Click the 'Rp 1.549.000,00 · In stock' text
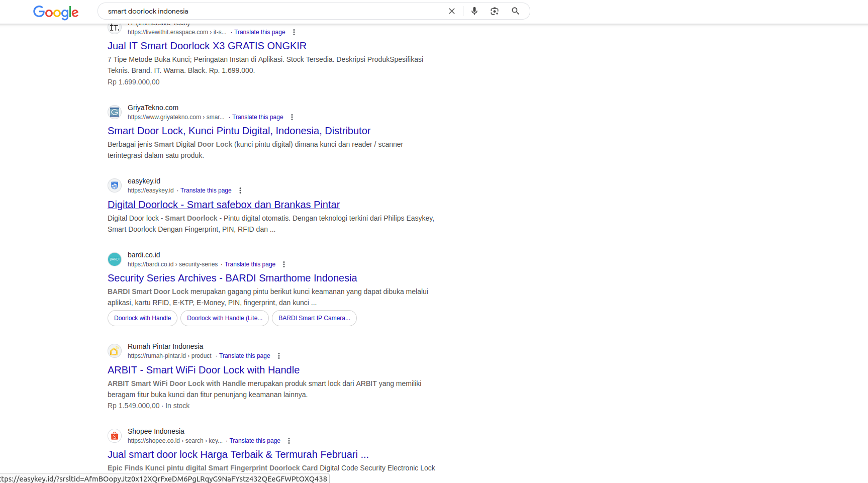 pos(149,406)
